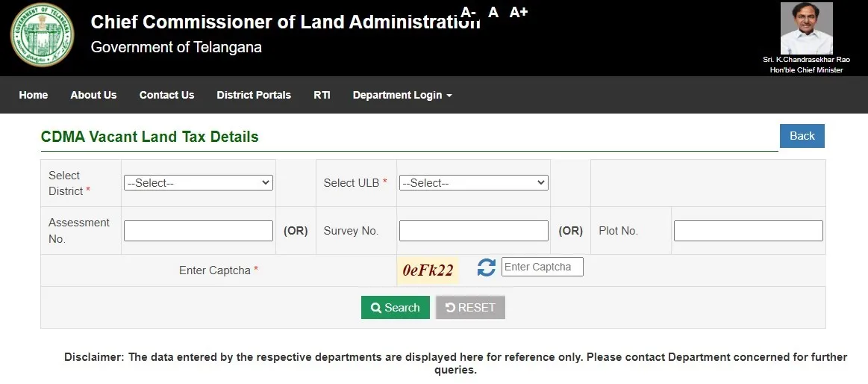Focus the Assessment No. input field
The width and height of the screenshot is (868, 384).
pyautogui.click(x=199, y=231)
